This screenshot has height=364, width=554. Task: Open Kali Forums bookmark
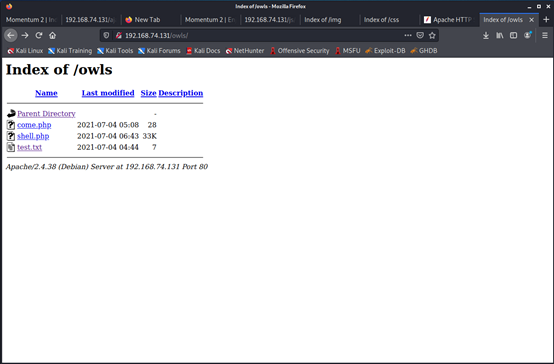tap(159, 51)
